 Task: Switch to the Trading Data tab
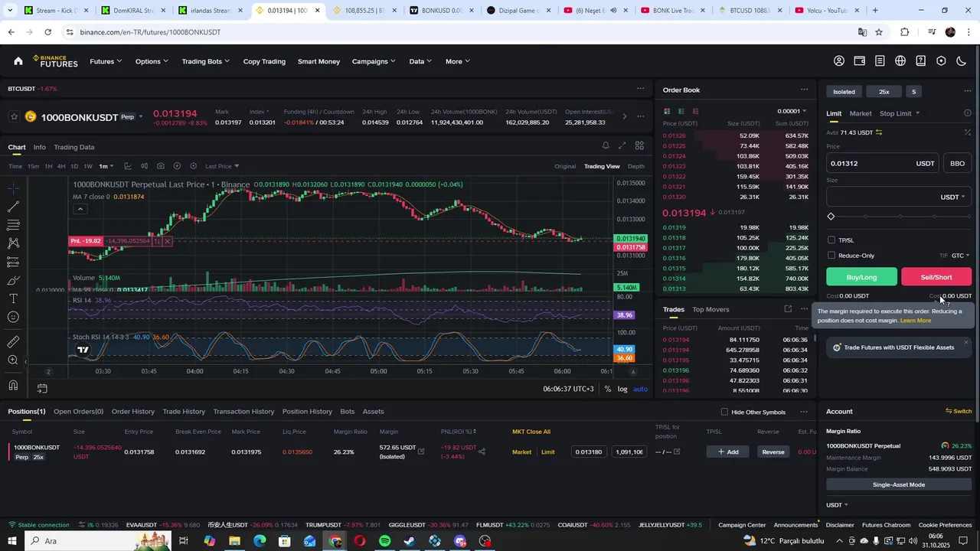74,147
